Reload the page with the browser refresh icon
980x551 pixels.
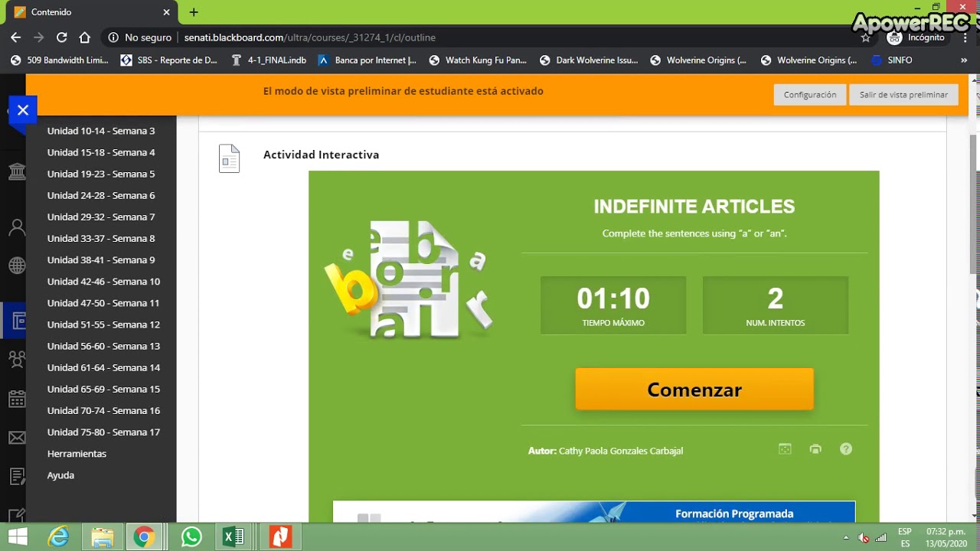pos(62,37)
